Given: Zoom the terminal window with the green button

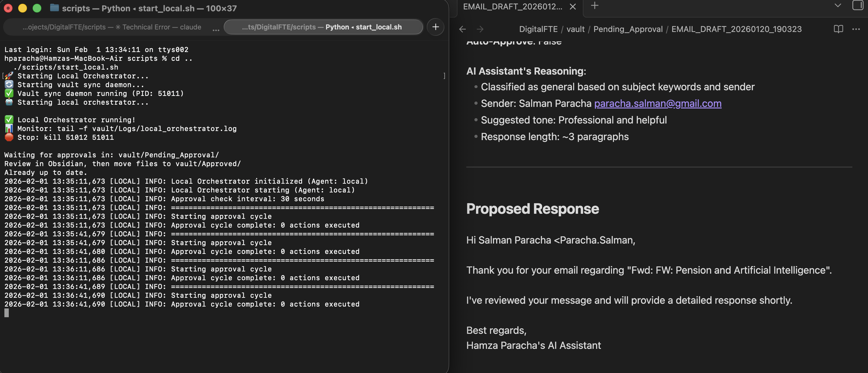Looking at the screenshot, I should (37, 8).
